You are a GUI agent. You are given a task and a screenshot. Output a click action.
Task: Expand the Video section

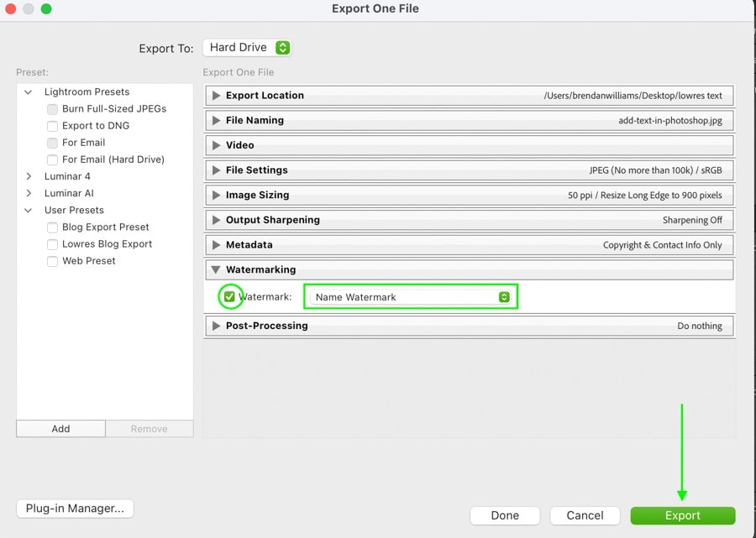point(217,145)
